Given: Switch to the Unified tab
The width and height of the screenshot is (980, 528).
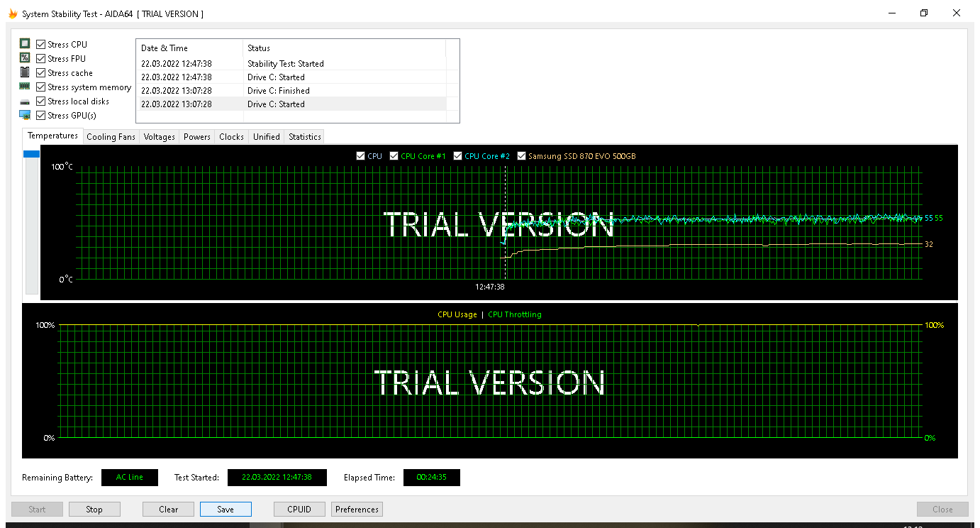Looking at the screenshot, I should coord(267,137).
